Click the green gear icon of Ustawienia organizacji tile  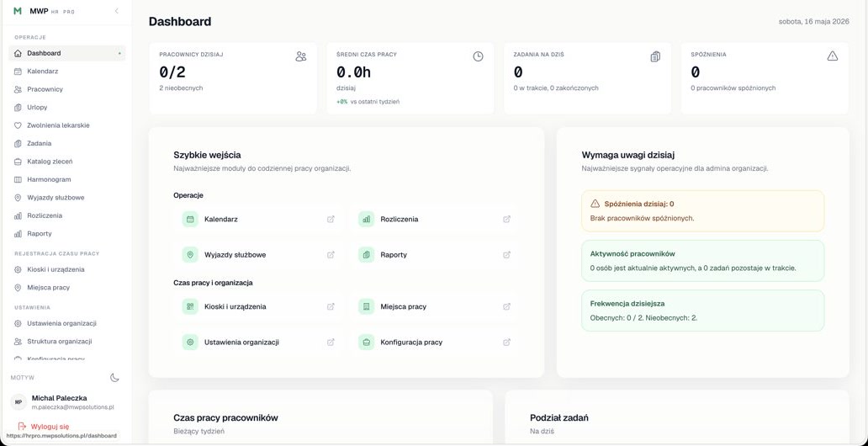[190, 342]
